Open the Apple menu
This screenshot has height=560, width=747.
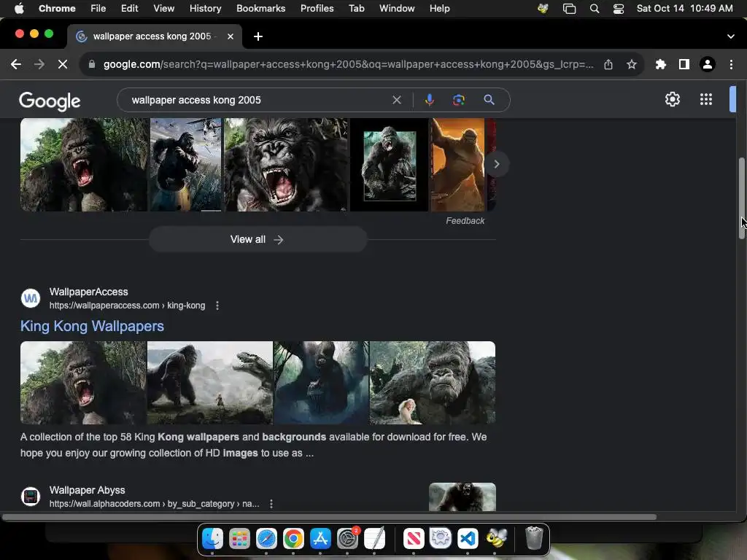tap(19, 9)
